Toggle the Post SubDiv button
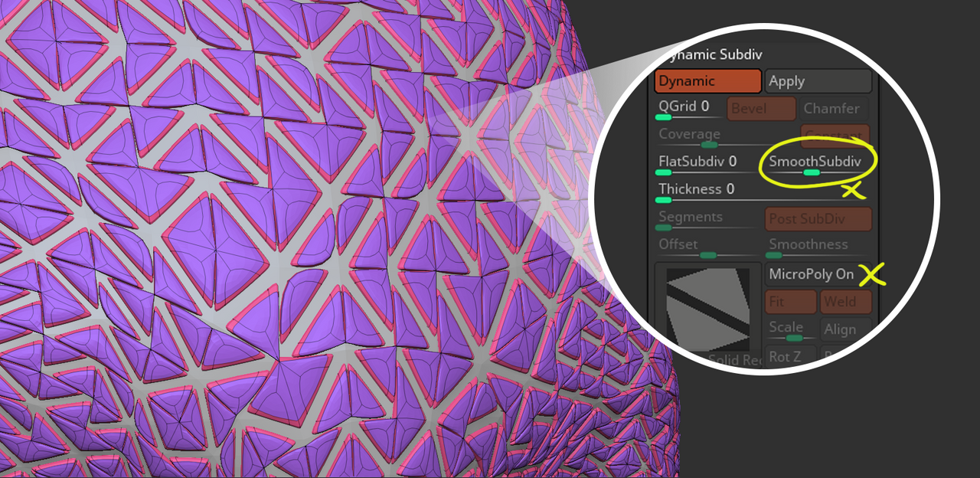 818,219
